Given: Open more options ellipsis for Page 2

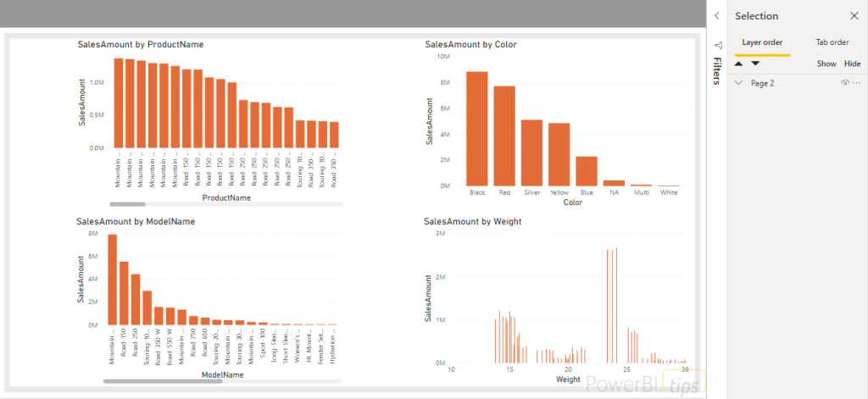Looking at the screenshot, I should [856, 83].
